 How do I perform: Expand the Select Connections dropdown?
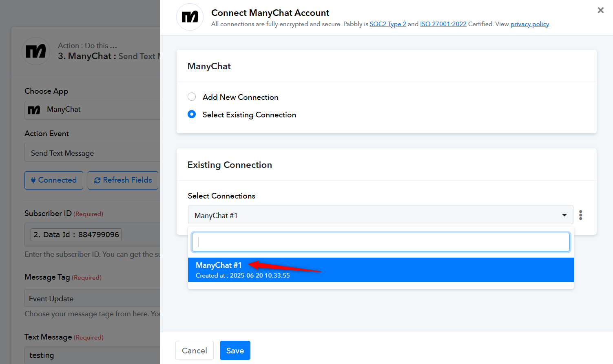(381, 215)
